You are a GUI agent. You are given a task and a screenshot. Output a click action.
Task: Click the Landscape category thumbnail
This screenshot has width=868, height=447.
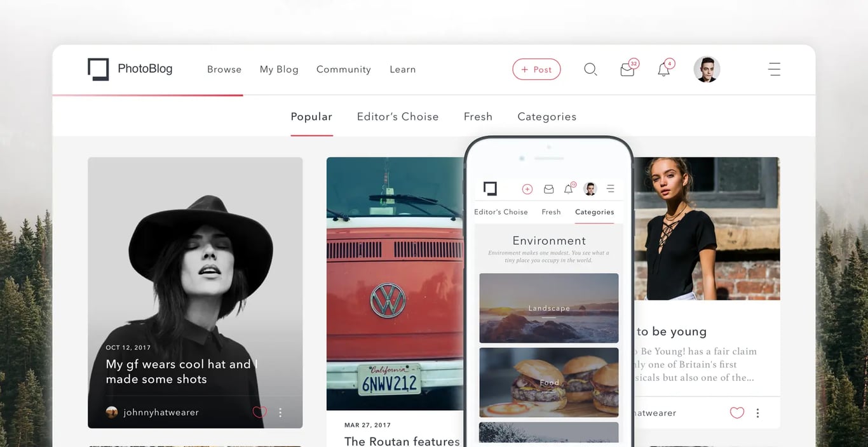pos(548,308)
